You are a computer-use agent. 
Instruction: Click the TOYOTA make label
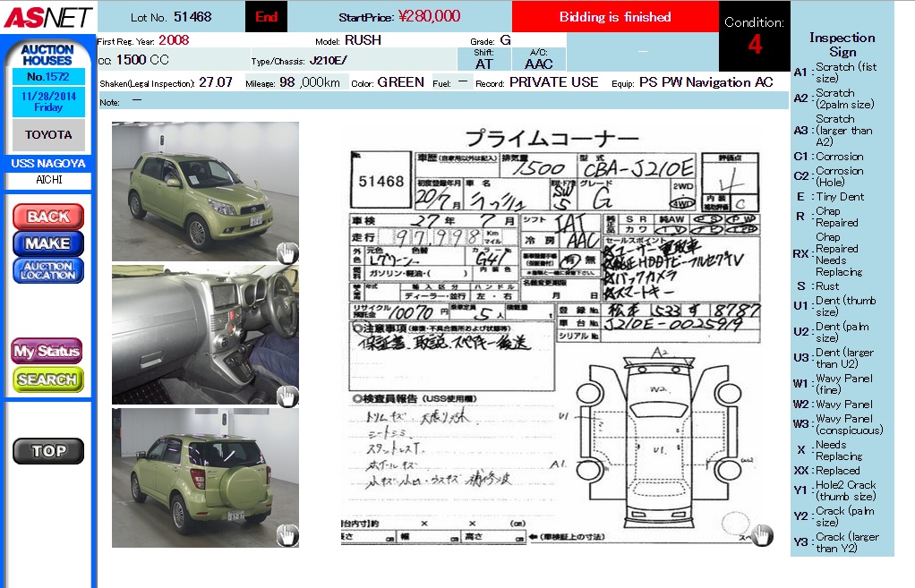pyautogui.click(x=48, y=135)
